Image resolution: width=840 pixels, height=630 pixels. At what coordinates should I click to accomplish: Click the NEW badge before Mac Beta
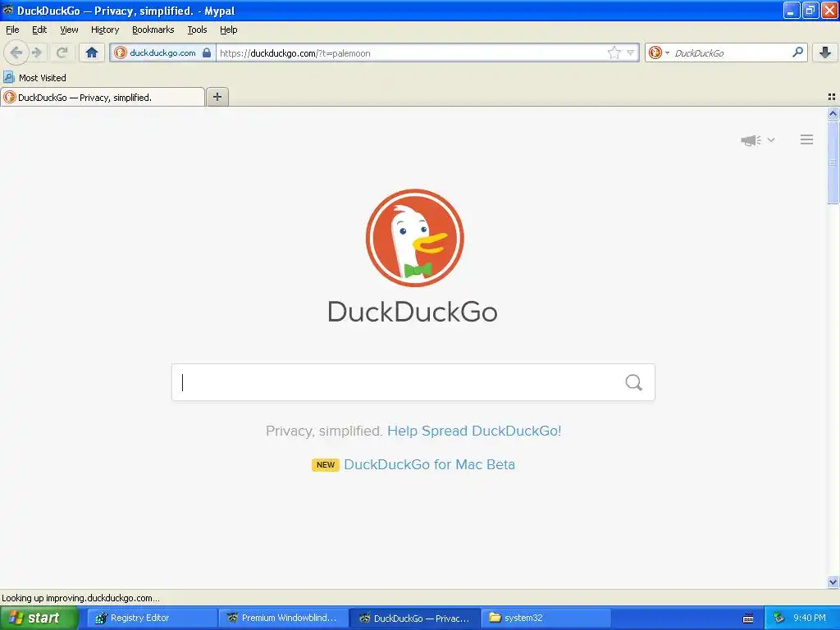325,464
